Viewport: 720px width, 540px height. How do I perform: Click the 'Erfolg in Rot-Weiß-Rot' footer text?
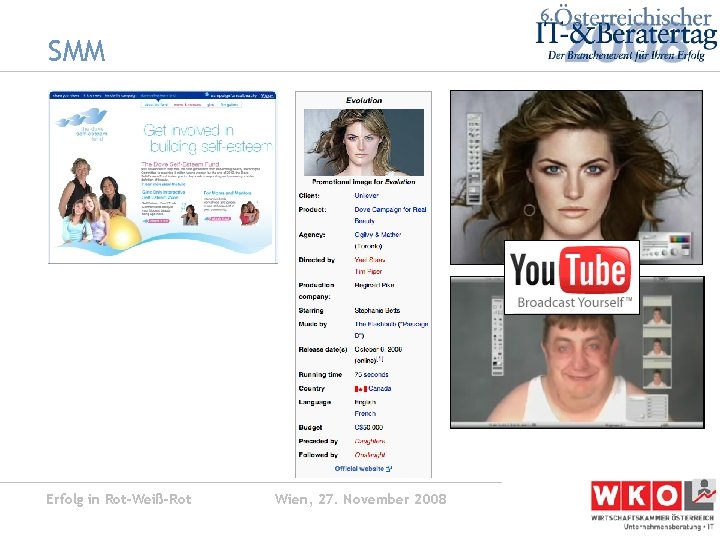tap(118, 499)
